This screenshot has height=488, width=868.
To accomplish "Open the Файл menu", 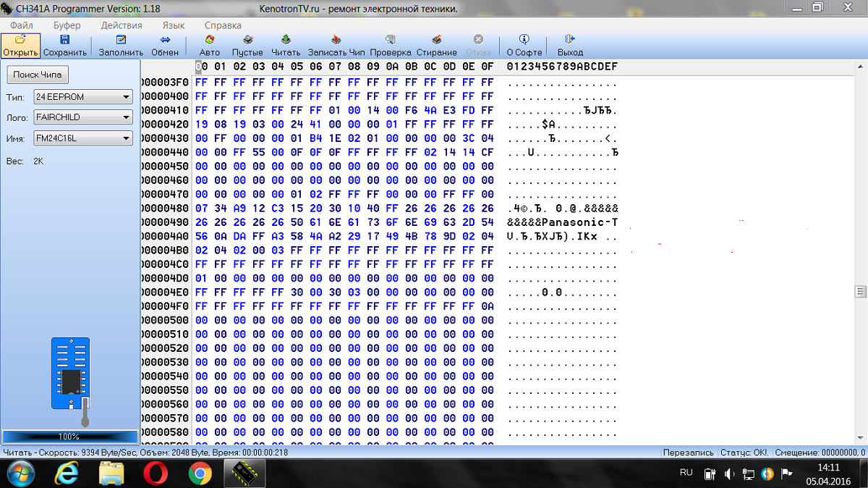I will pyautogui.click(x=22, y=25).
